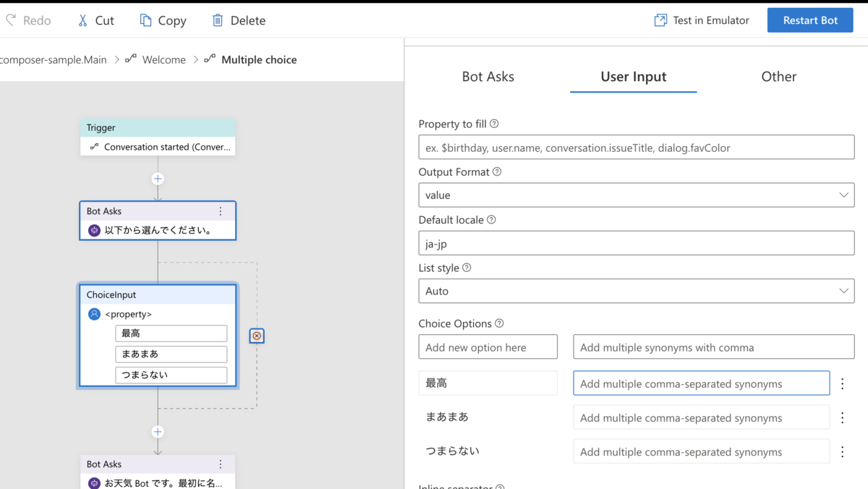Click Delete in the toolbar
This screenshot has width=868, height=489.
(239, 20)
